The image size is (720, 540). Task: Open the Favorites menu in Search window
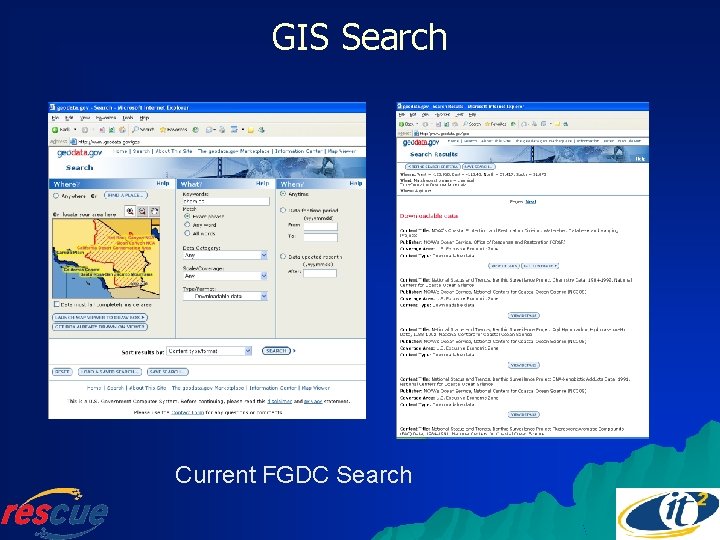(106, 118)
